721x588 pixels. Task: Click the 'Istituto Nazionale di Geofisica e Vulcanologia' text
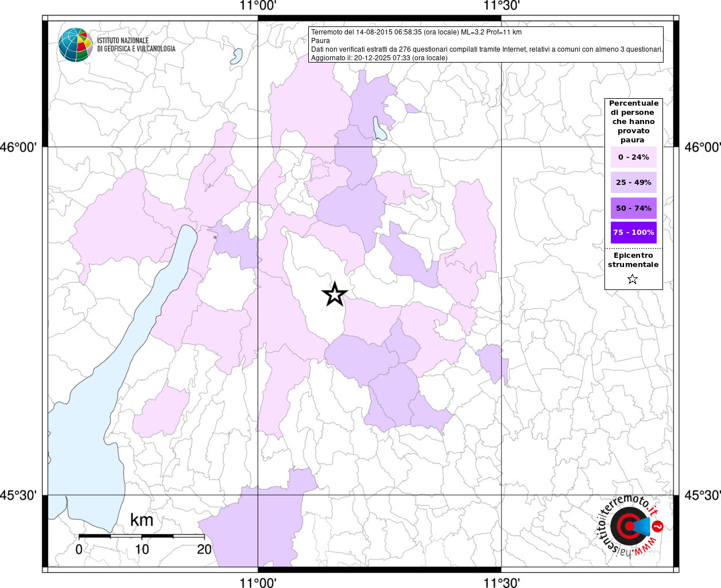tap(136, 45)
